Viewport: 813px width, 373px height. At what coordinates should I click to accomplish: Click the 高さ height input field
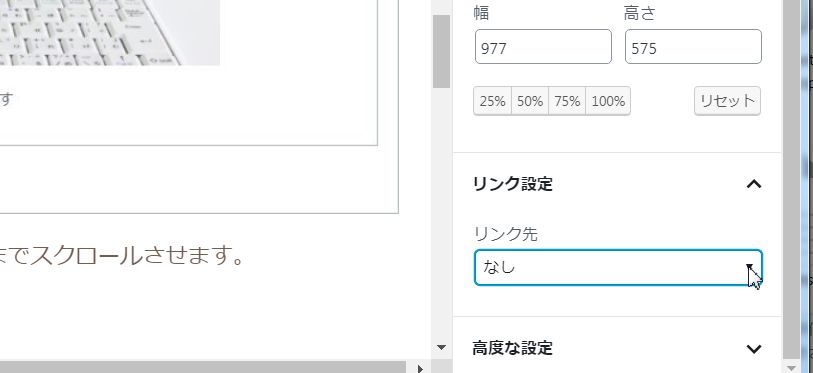click(693, 47)
